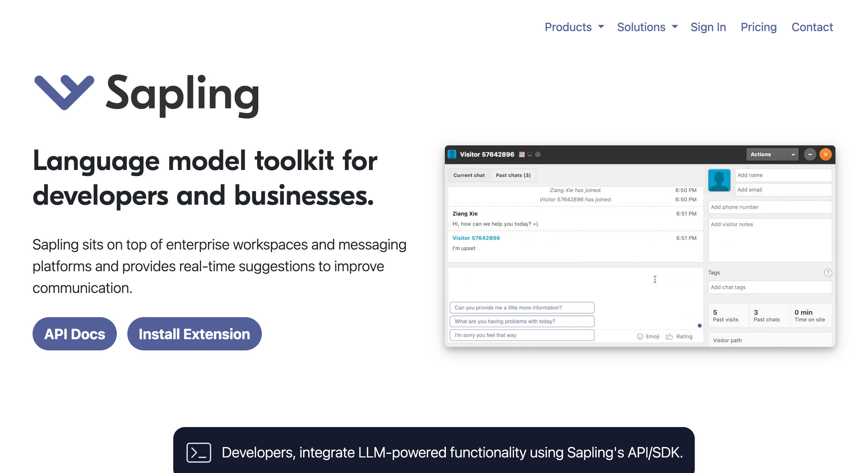Click the US flag icon in chat header

pos(522,154)
